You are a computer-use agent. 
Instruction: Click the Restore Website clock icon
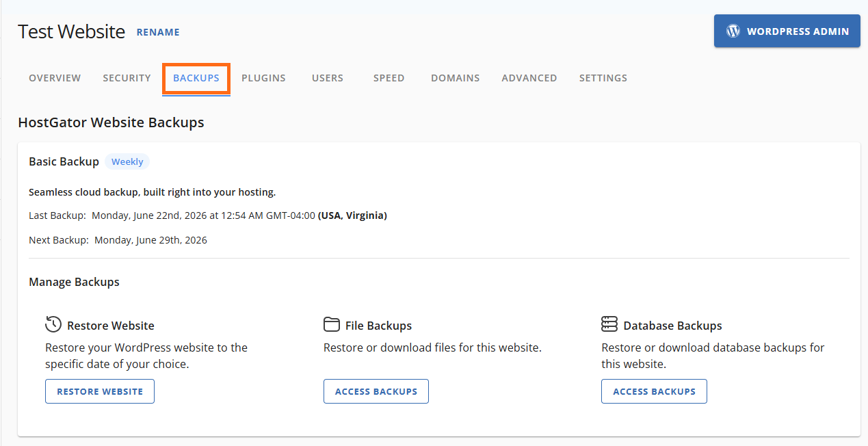(53, 324)
